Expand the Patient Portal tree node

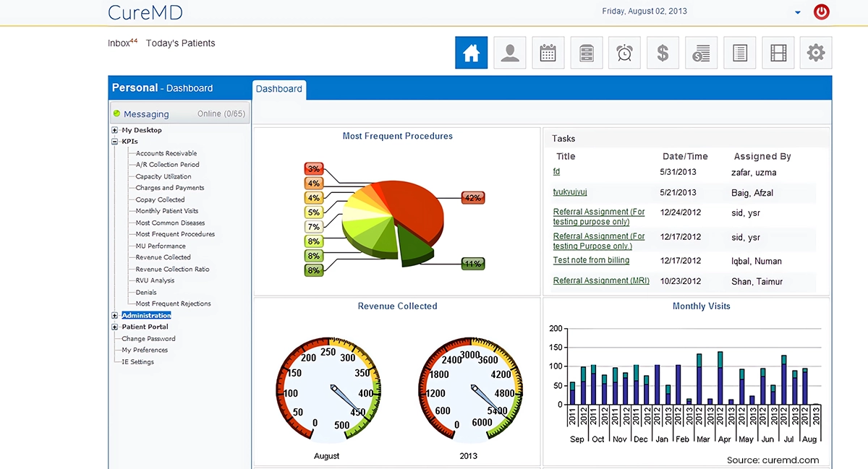point(114,327)
